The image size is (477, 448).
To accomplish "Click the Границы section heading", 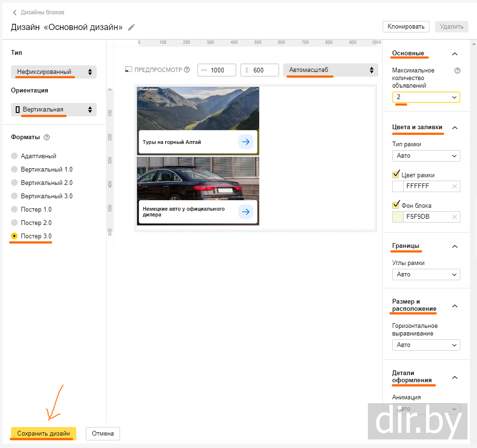I will 406,246.
